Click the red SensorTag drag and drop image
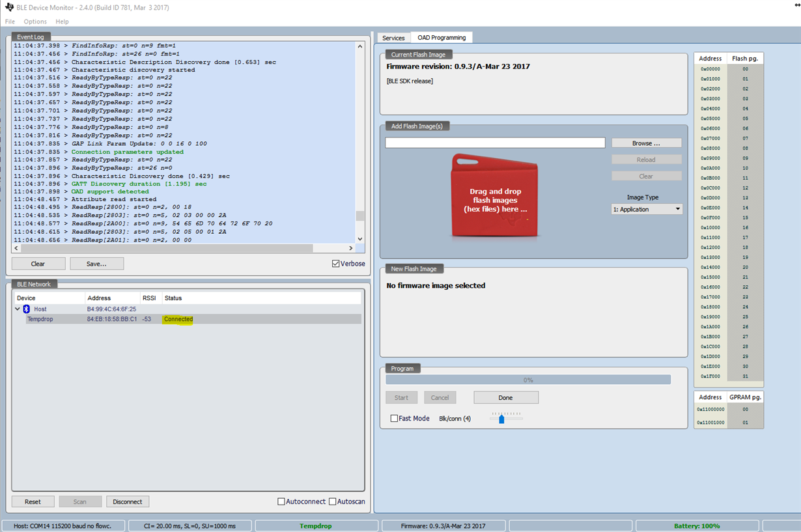 [x=495, y=196]
